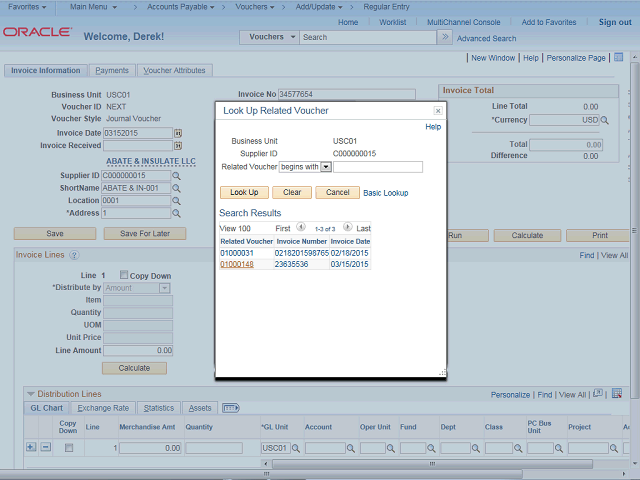The height and width of the screenshot is (480, 640).
Task: Toggle the Copy Down checkbox on Line 1
Action: (124, 275)
